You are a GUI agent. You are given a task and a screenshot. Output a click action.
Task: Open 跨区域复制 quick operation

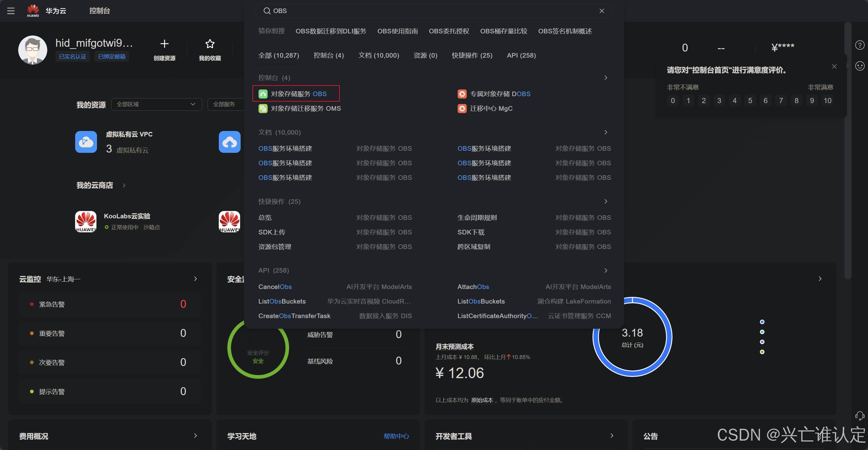[x=474, y=247]
